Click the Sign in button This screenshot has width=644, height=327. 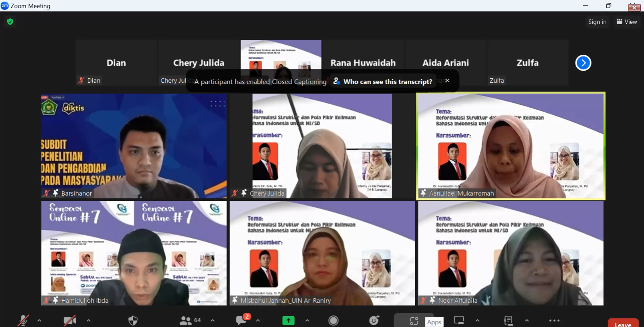pyautogui.click(x=597, y=22)
